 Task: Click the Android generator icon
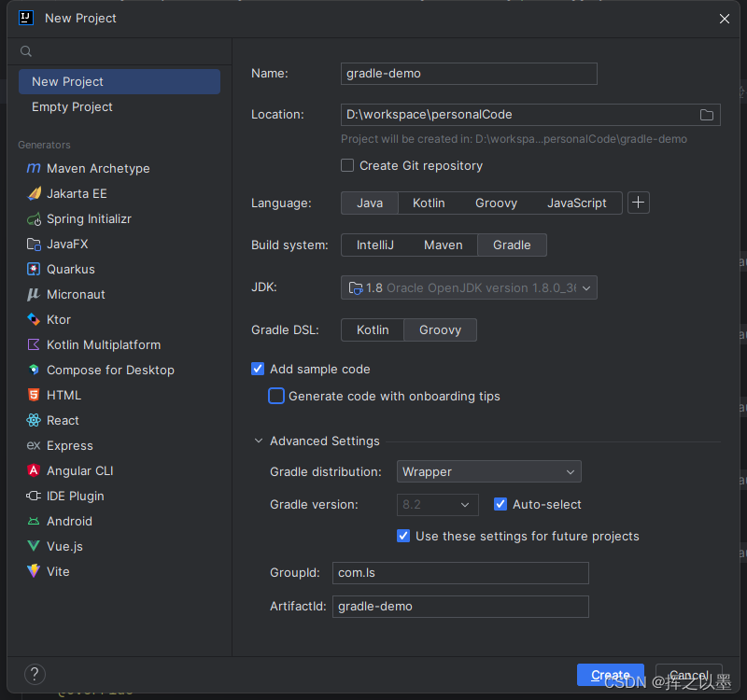(34, 521)
